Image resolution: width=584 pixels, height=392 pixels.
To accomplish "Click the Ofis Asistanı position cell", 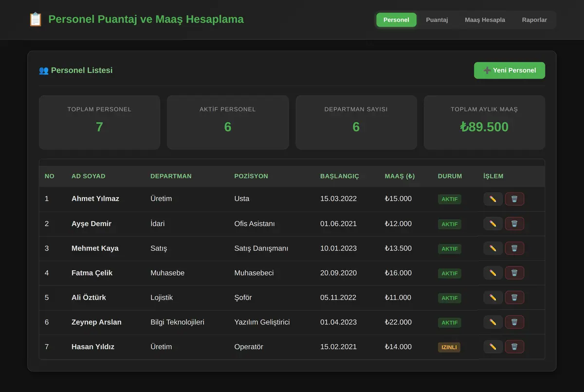I will point(255,224).
